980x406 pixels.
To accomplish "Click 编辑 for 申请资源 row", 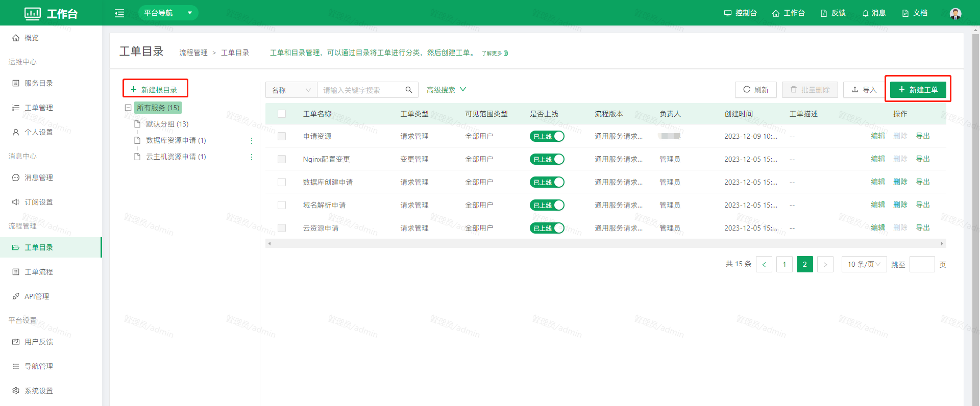I will tap(878, 136).
